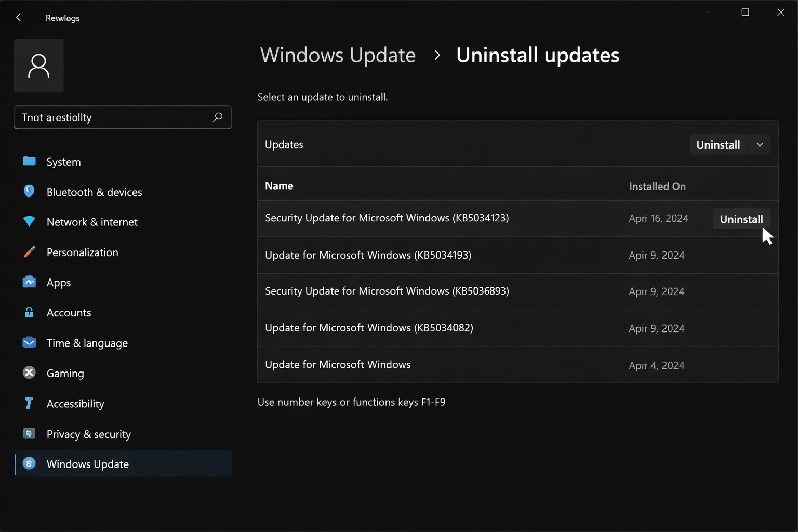Close the settings window
The height and width of the screenshot is (532, 798).
click(x=780, y=12)
